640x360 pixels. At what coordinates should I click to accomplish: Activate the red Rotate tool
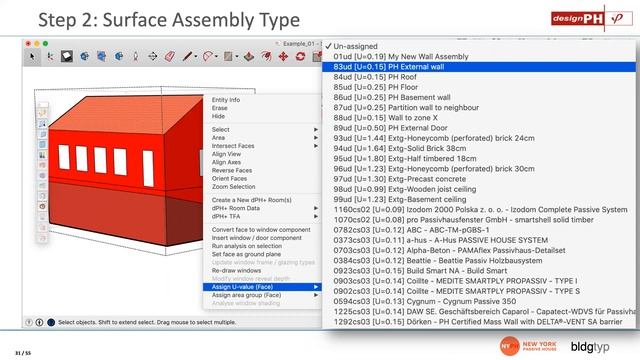point(300,56)
